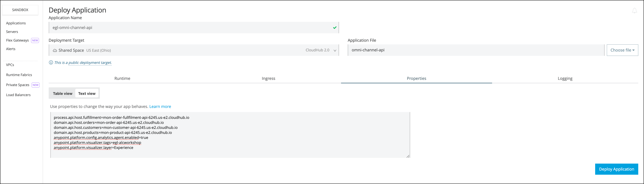
Task: Click the textarea resize handle corner
Action: 408,156
